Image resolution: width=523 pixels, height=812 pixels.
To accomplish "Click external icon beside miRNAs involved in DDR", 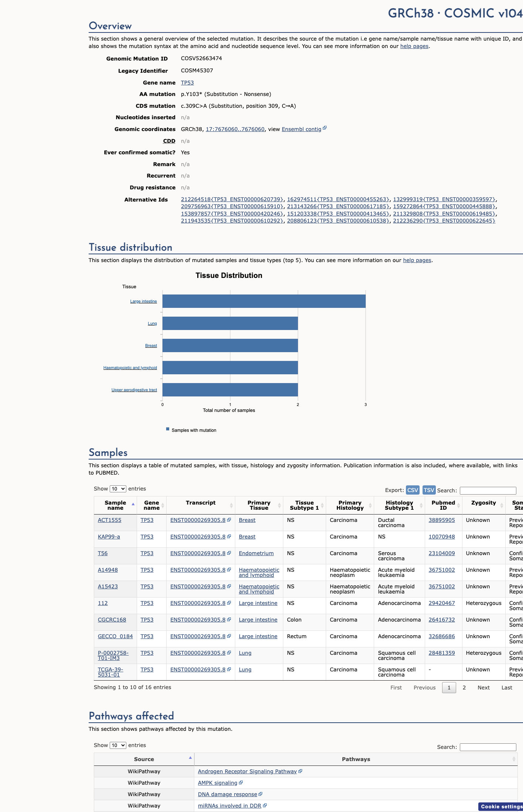I will (x=265, y=805).
